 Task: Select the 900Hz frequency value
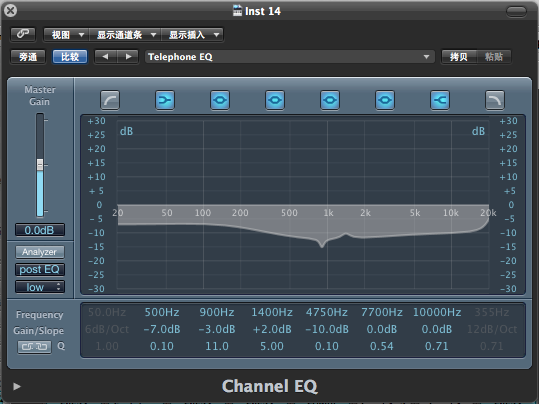(217, 312)
